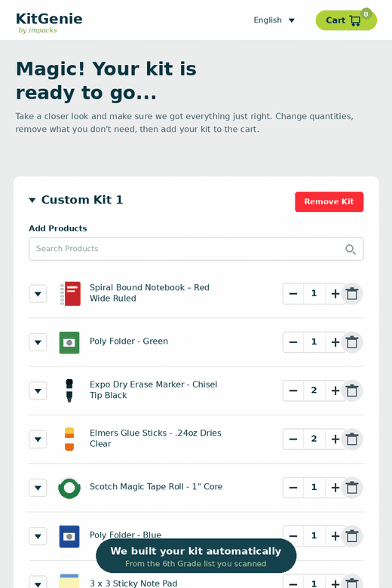The width and height of the screenshot is (392, 588).
Task: Select 'Poly Folder - Green' product name
Action: click(129, 341)
